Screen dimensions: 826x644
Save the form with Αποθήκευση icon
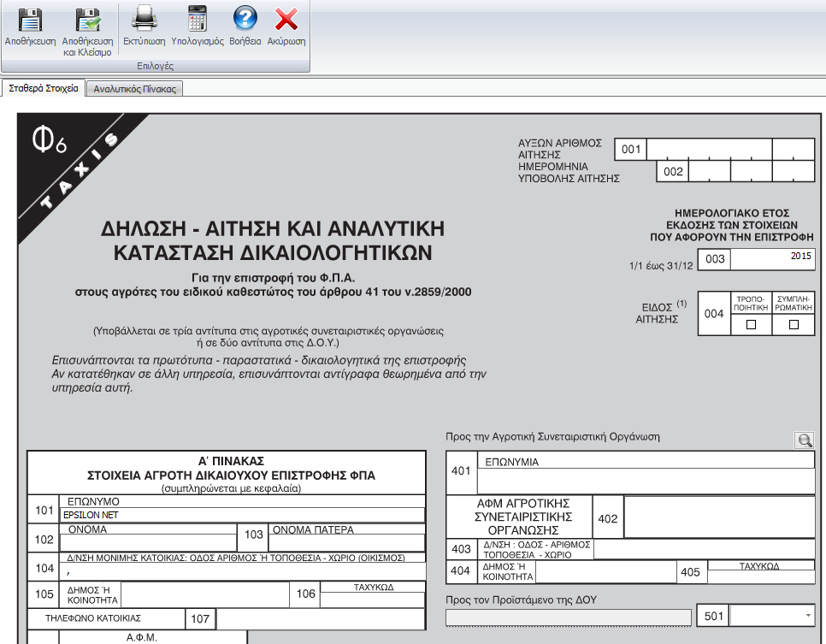[x=30, y=27]
